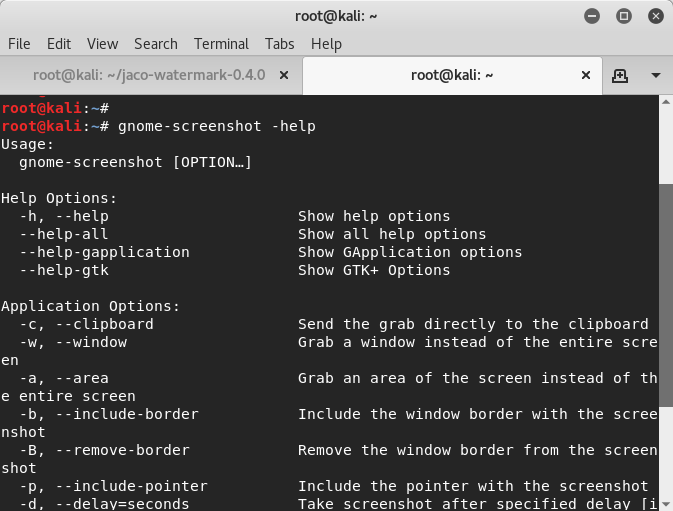Expand the tab list dropdown arrow

click(655, 76)
